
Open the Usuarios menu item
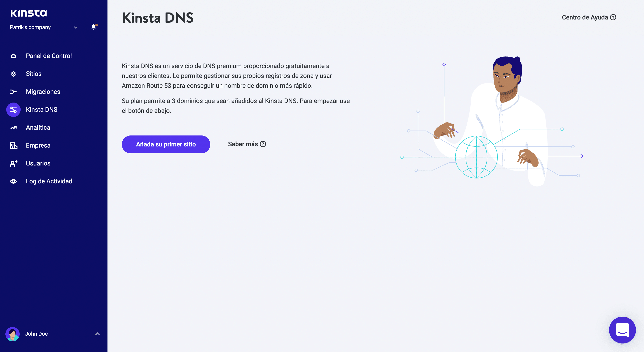point(38,163)
